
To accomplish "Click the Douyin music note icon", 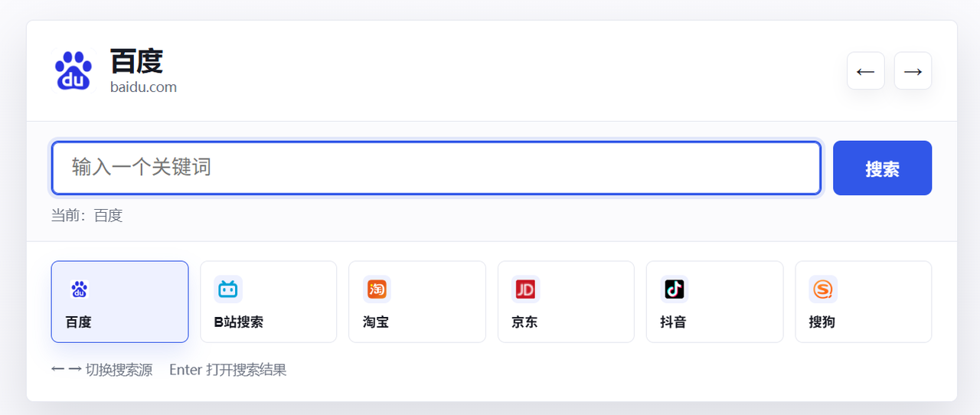I will coord(675,289).
